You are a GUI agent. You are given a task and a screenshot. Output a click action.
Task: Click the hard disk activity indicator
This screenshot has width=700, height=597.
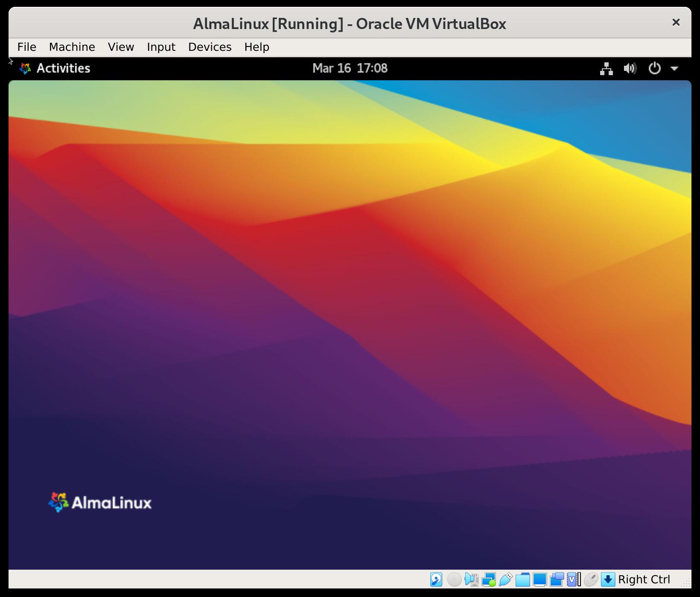(436, 579)
